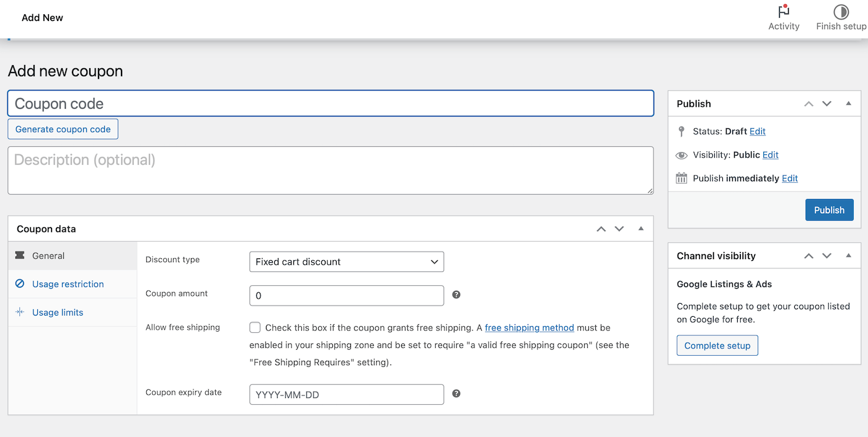
Task: Click the Generate coupon code button
Action: click(63, 129)
